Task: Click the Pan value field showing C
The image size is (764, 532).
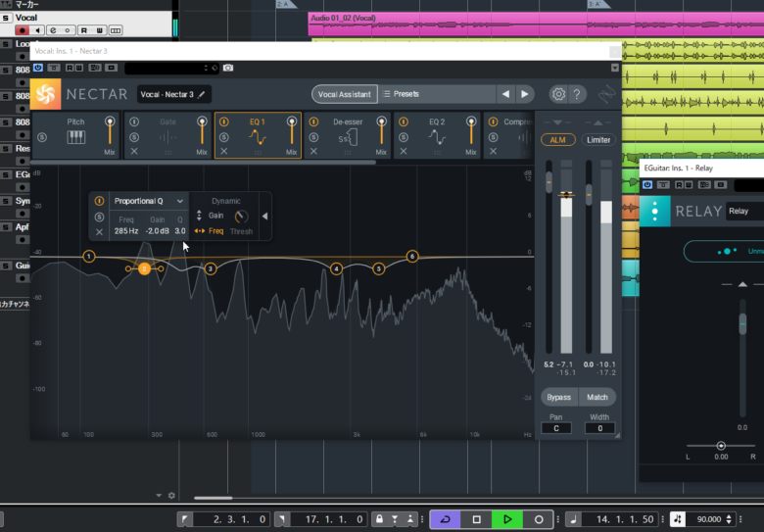Action: click(x=556, y=428)
